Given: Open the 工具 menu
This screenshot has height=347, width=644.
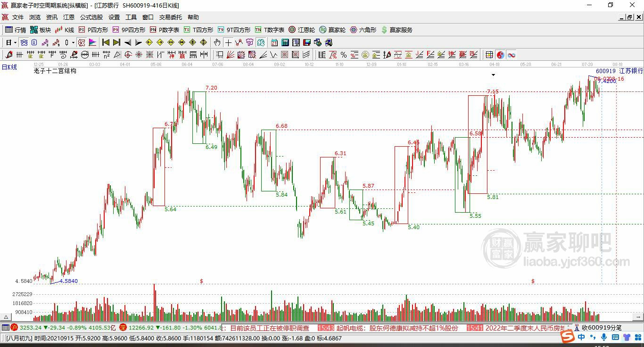Looking at the screenshot, I should click(131, 17).
